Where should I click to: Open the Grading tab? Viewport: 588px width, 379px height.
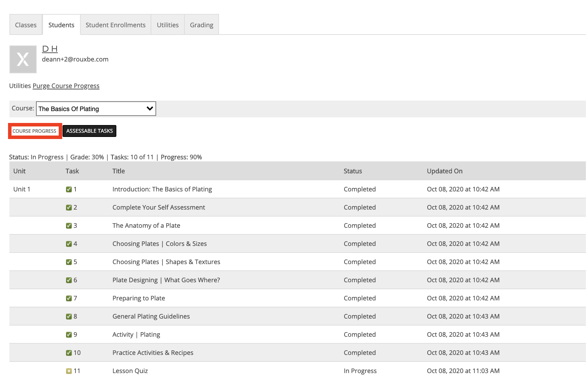coord(202,25)
